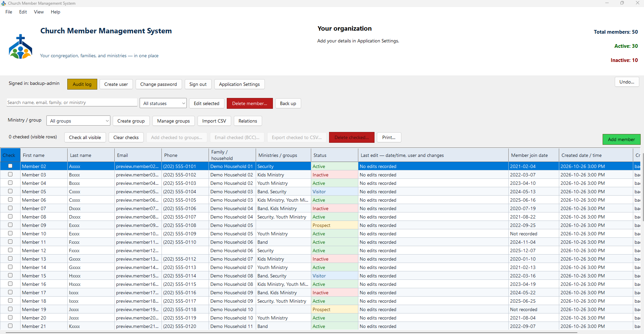Click the Clear checks button
644x334 pixels.
(126, 137)
